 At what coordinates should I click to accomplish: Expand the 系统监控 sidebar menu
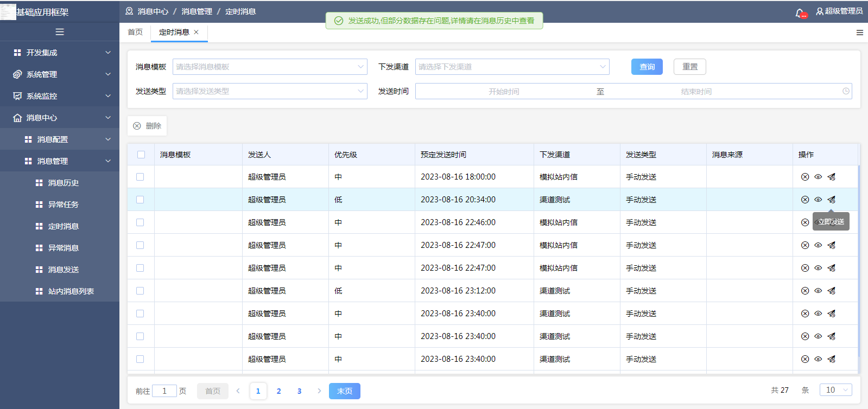pos(60,96)
